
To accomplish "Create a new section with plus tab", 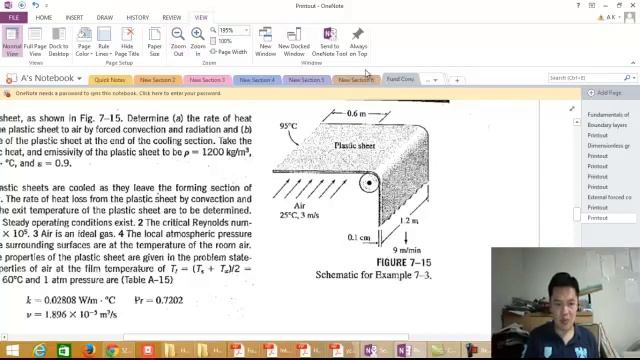I will point(457,80).
